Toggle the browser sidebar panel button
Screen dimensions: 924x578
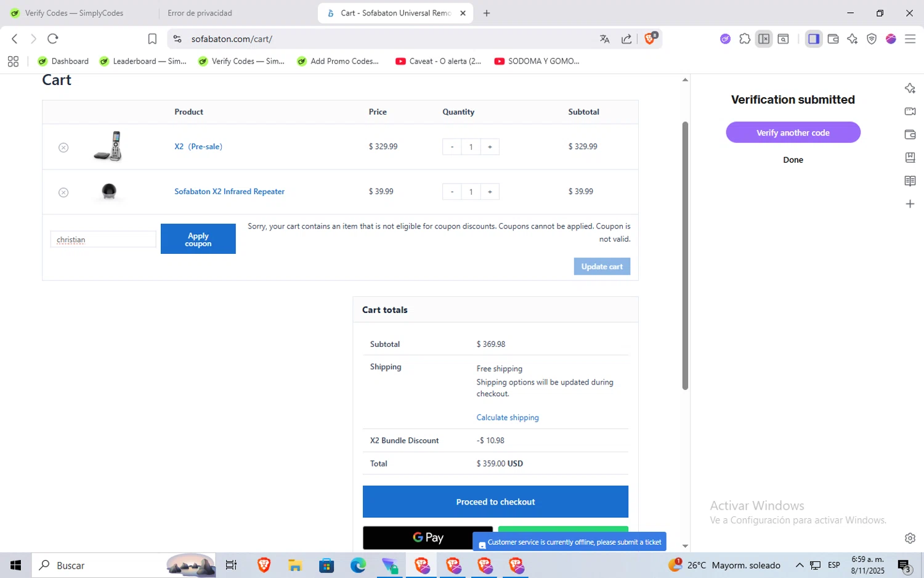[x=814, y=39]
